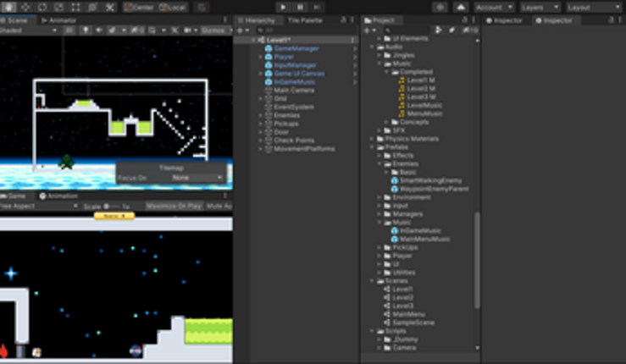
Task: Switch to the Hierarchy tab
Action: (256, 20)
